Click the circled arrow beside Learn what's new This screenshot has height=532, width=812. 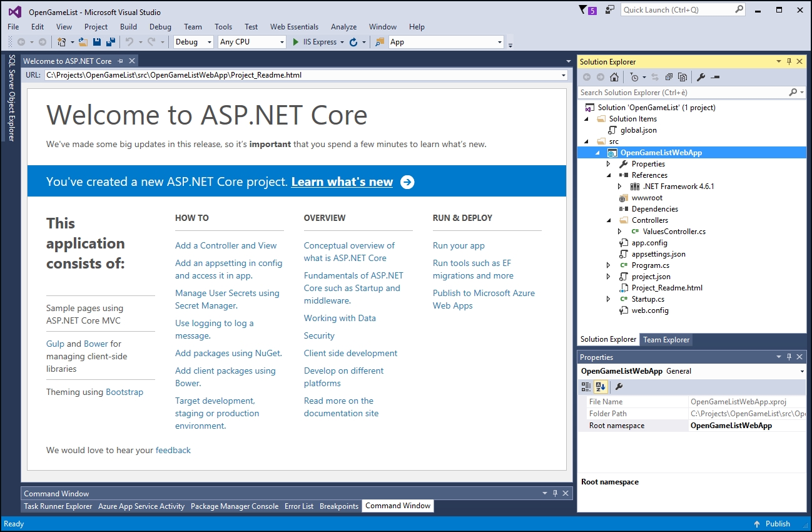tap(407, 182)
